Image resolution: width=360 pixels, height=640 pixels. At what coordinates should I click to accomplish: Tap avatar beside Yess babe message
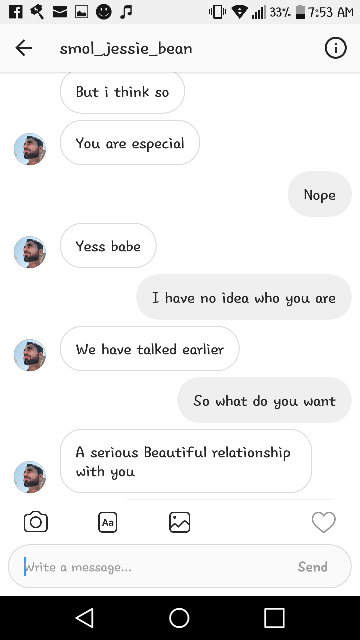pos(30,252)
